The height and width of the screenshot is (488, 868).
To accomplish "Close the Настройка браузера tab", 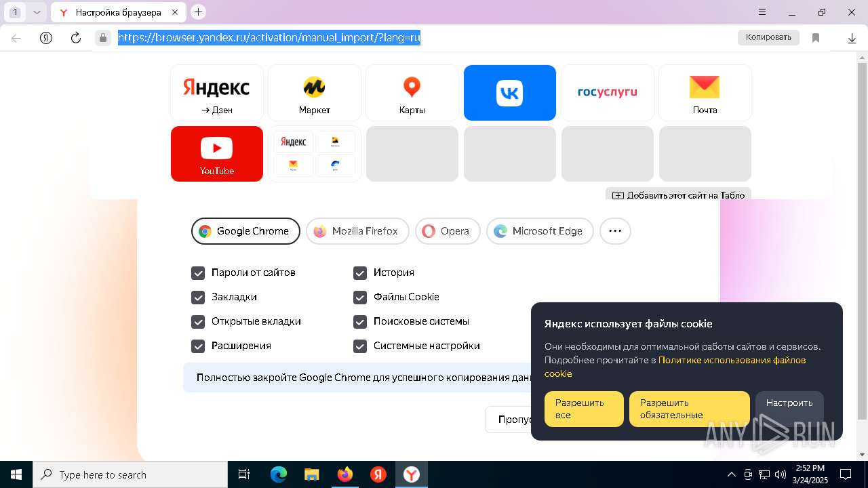I will click(175, 12).
